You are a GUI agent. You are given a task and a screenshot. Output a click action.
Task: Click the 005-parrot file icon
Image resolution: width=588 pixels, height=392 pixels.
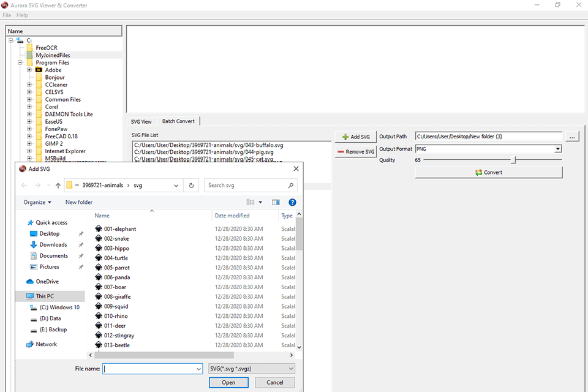point(99,268)
